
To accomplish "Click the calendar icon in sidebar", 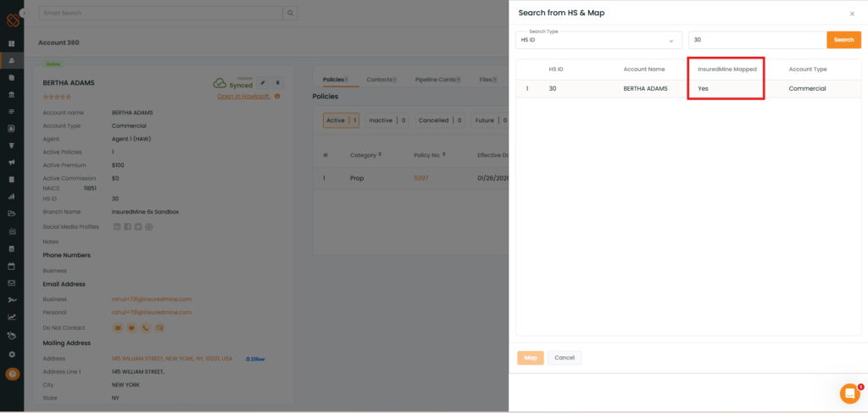I will point(12,265).
